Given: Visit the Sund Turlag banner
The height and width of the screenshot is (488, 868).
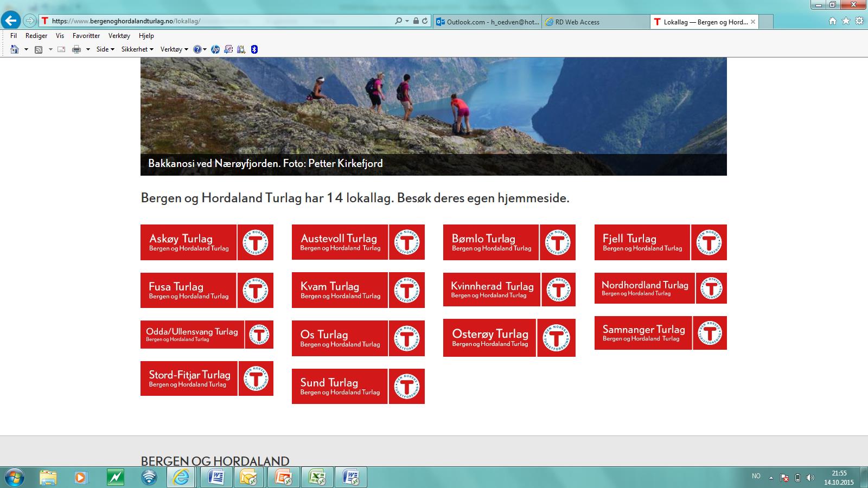Looking at the screenshot, I should tap(358, 386).
